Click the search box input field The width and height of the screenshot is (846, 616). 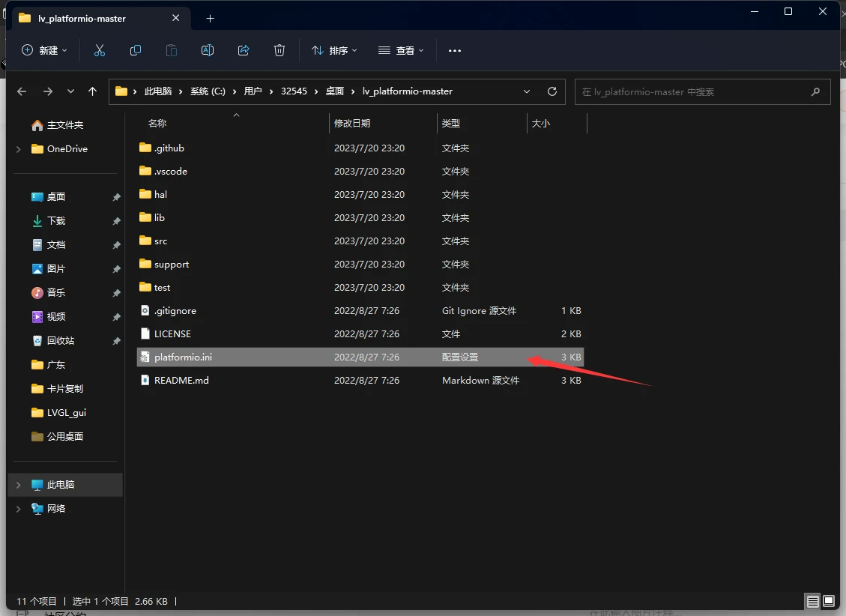(x=702, y=91)
